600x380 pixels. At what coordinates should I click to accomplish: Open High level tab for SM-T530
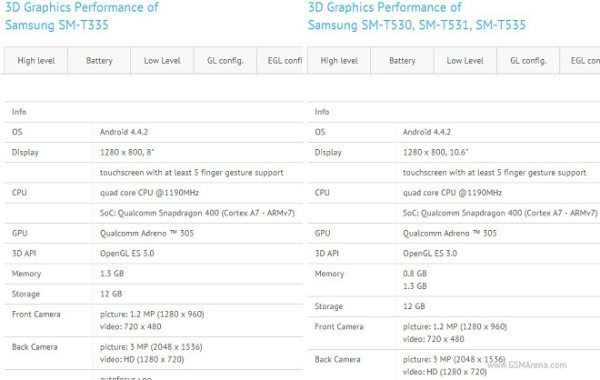(339, 60)
